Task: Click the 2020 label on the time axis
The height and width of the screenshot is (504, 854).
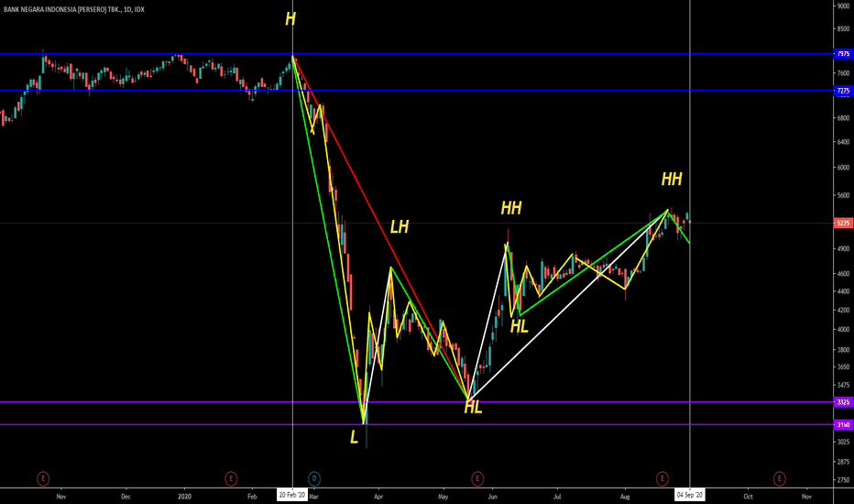Action: pos(184,497)
